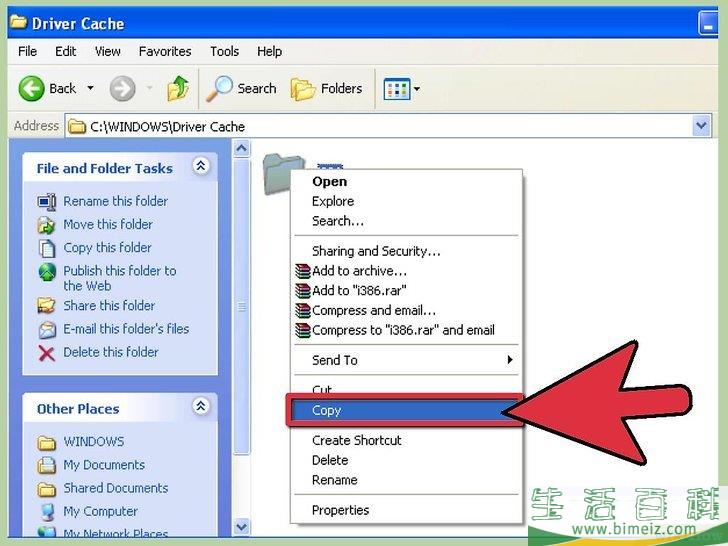
Task: Open the Search magnifier tool
Action: tap(220, 89)
